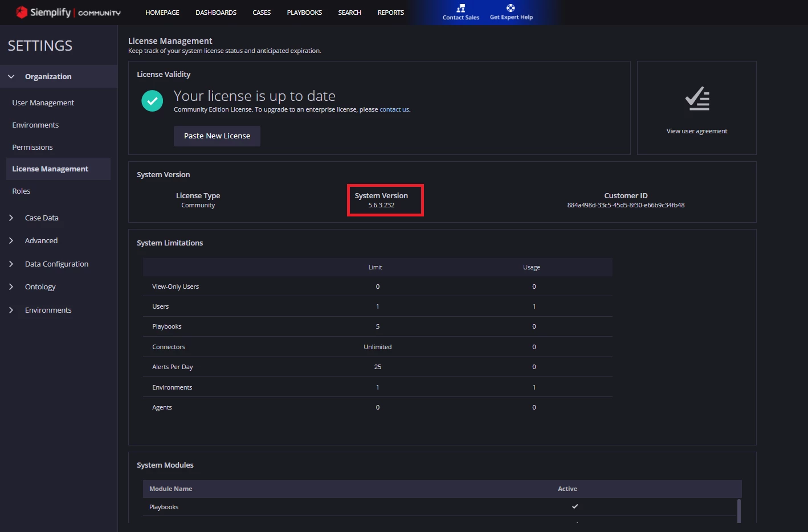Click the Contact Sales icon

(x=461, y=8)
